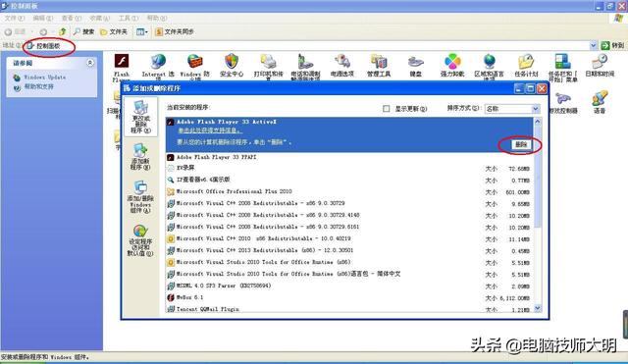Select Visual Studio 2010 Tools language pack row
Viewport: 628px width, 364px height.
pyautogui.click(x=349, y=275)
